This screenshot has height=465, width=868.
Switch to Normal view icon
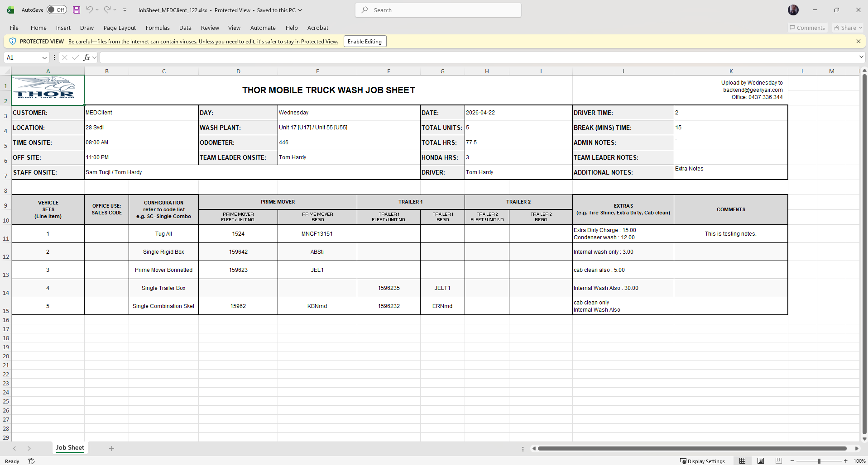(742, 461)
